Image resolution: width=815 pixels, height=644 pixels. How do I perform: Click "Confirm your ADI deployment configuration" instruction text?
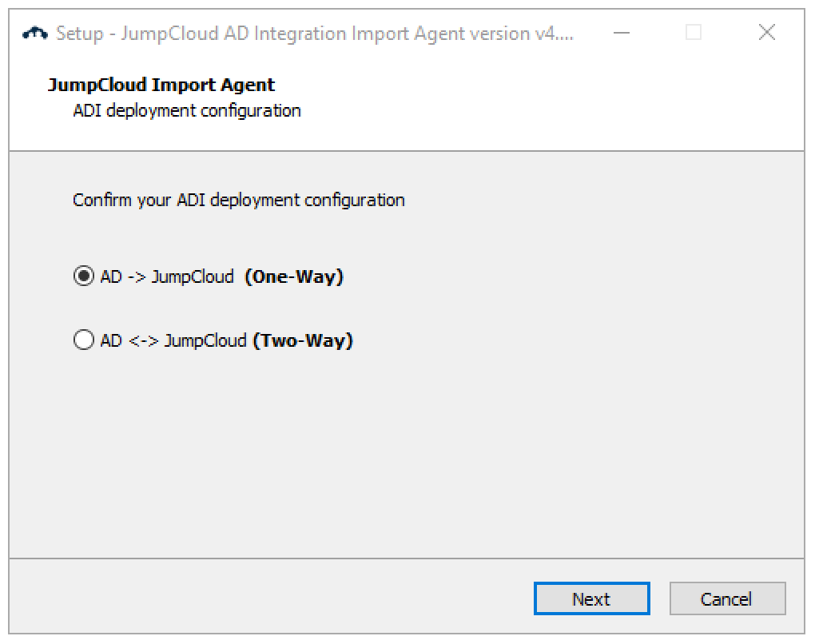pyautogui.click(x=239, y=200)
